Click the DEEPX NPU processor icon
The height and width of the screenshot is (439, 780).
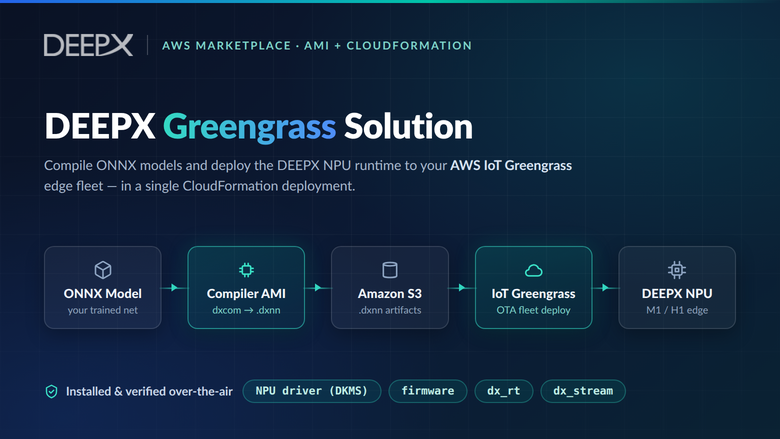coord(677,270)
